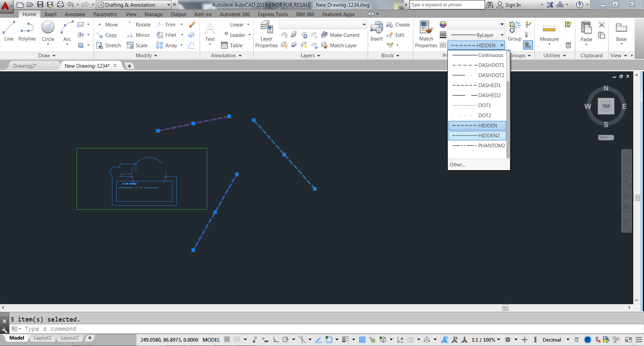Open the ByLayer lineweight dropdown
Screen dimensions: 644x346
tap(477, 35)
